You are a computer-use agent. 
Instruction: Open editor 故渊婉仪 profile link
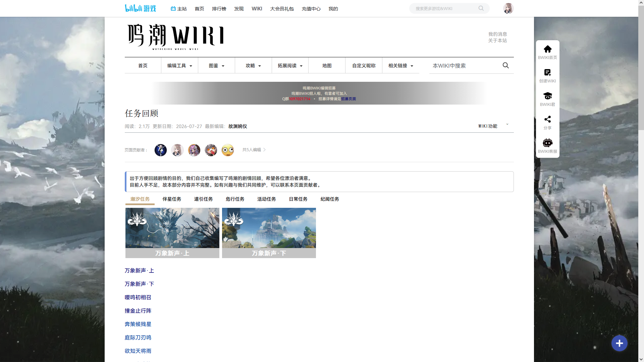tap(237, 126)
